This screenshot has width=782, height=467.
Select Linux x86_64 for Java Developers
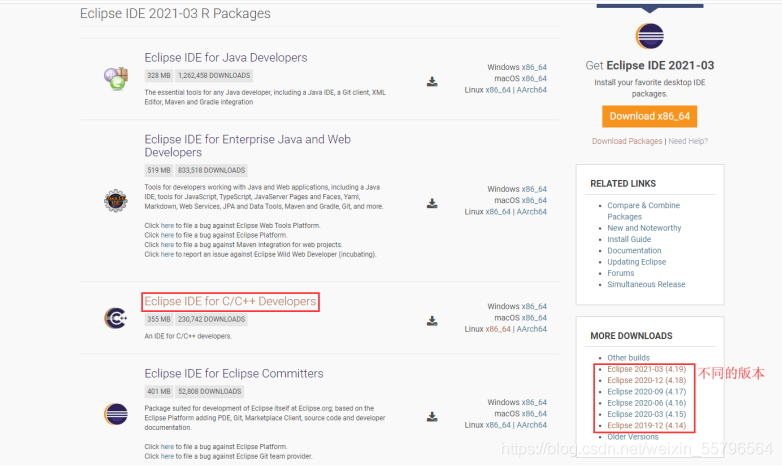[498, 90]
